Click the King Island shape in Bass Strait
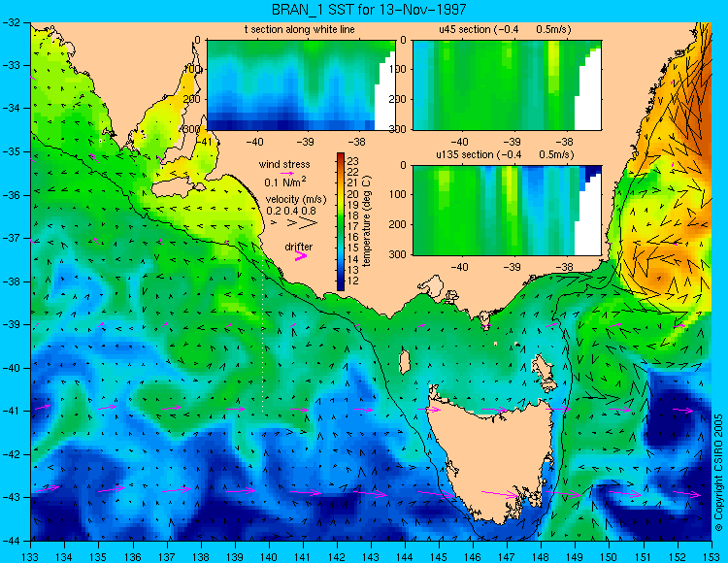 point(405,362)
